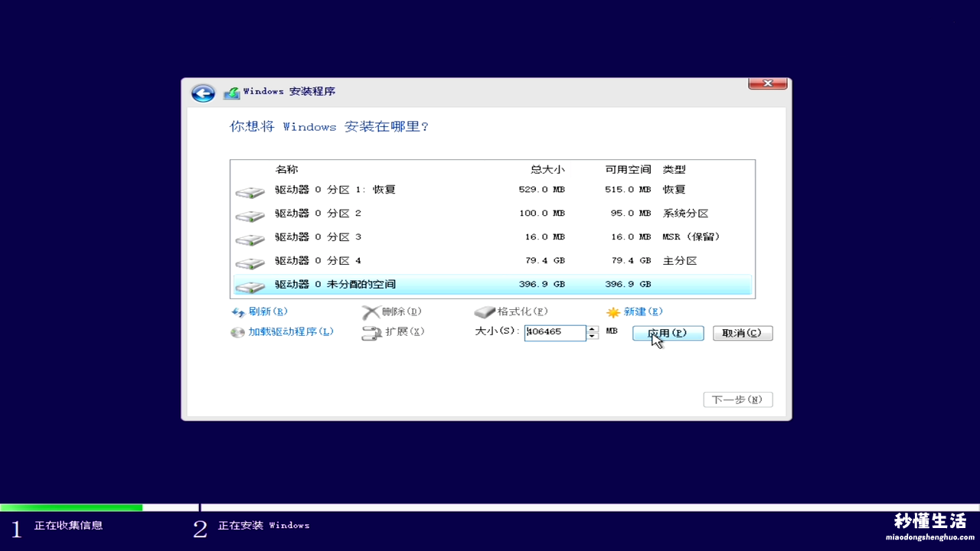Click the Windows Setup title icon

(x=231, y=93)
